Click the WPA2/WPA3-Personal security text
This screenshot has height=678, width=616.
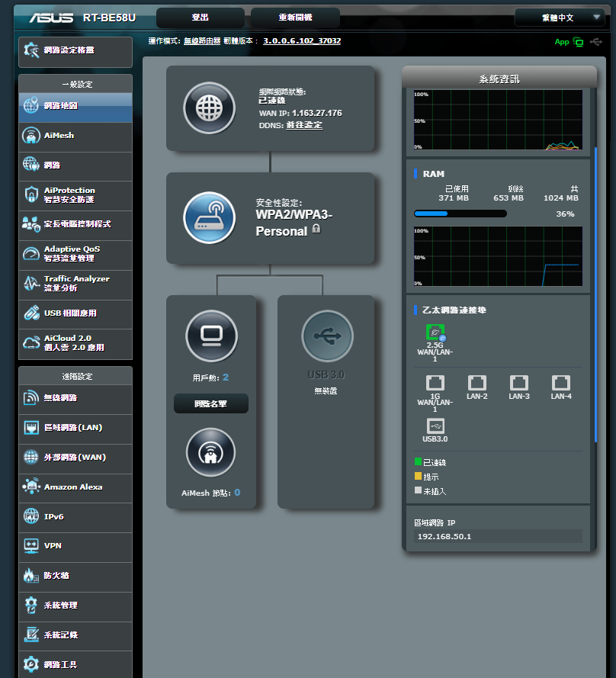tap(294, 223)
